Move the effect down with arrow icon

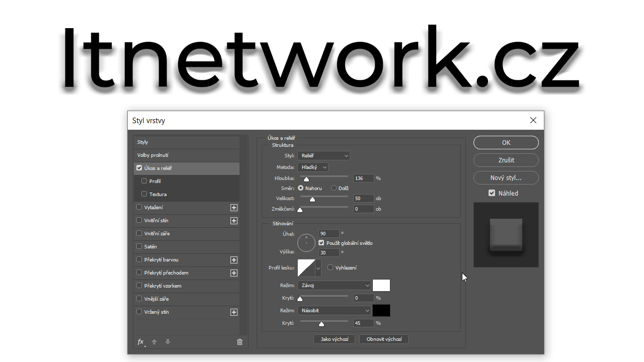168,342
